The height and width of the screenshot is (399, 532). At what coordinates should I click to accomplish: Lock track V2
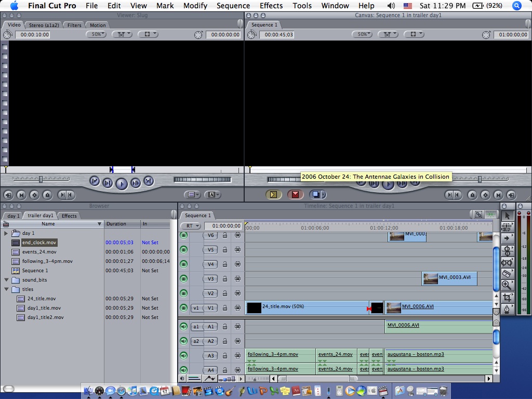(224, 293)
